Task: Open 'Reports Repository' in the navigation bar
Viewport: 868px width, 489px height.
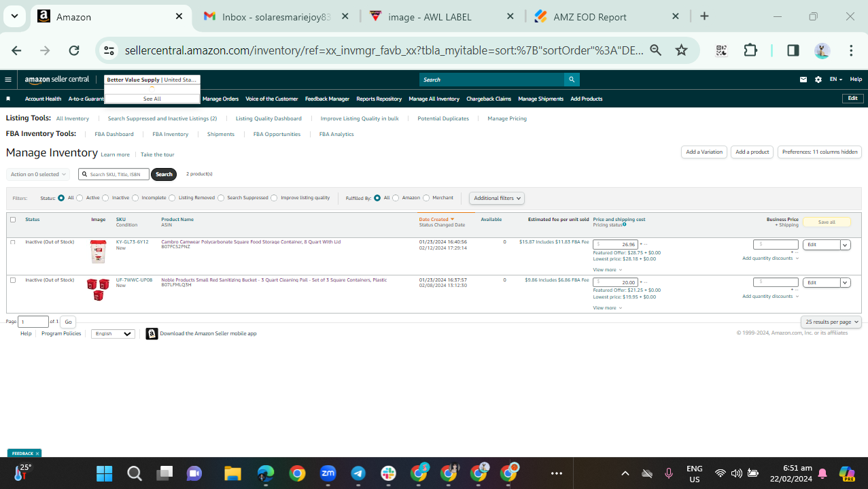Action: (x=379, y=99)
